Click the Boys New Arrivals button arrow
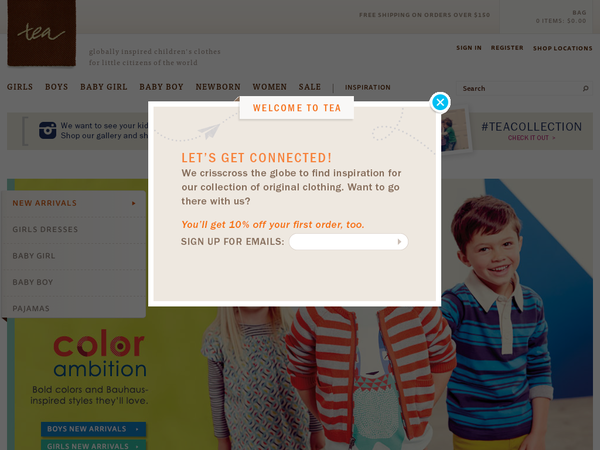This screenshot has width=600, height=450. [x=137, y=429]
